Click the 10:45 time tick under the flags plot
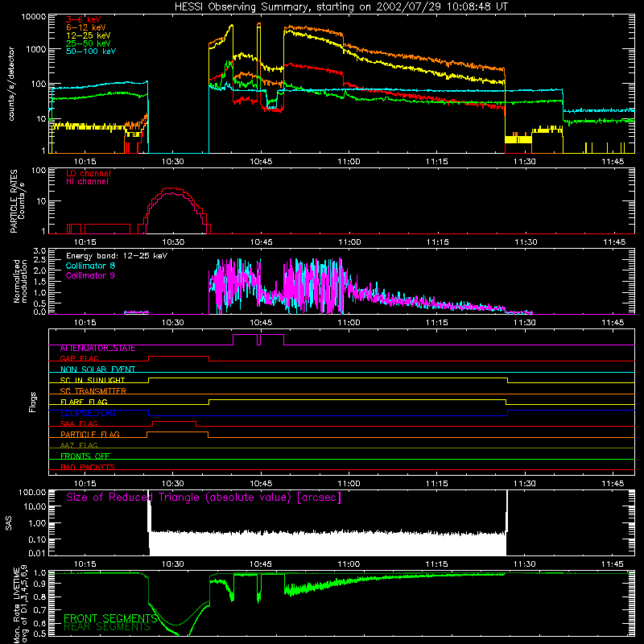The image size is (644, 644). tap(261, 484)
